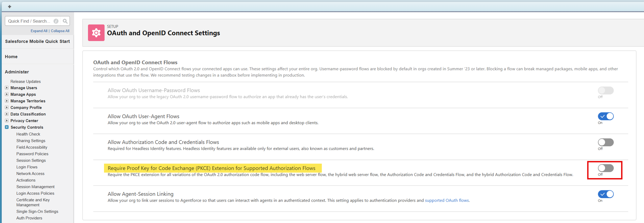Click the highlighted Require Proof Key label

tap(211, 168)
